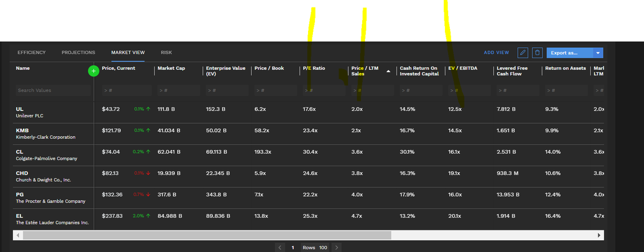Click the pencil edit view icon
This screenshot has height=252, width=644.
click(523, 53)
